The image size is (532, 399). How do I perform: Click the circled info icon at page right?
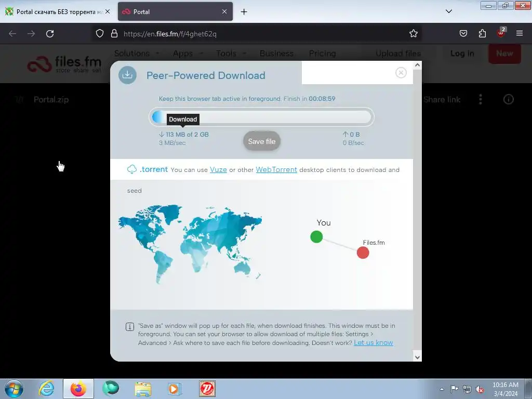coord(508,99)
